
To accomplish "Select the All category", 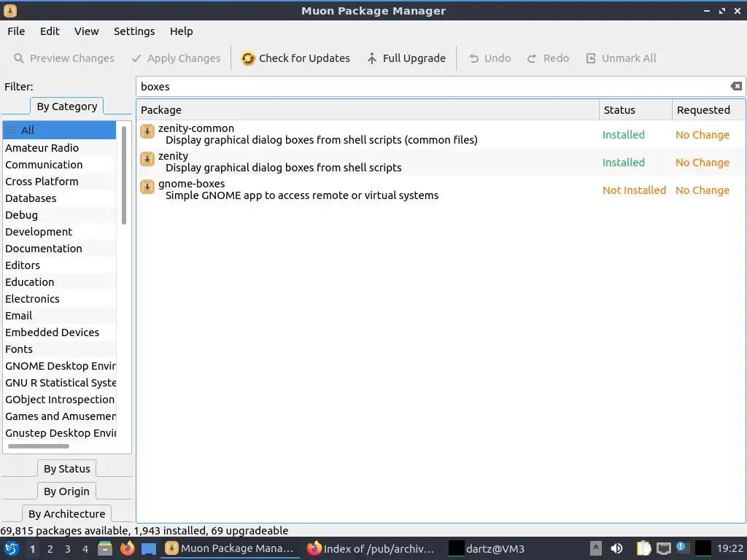I will [59, 130].
